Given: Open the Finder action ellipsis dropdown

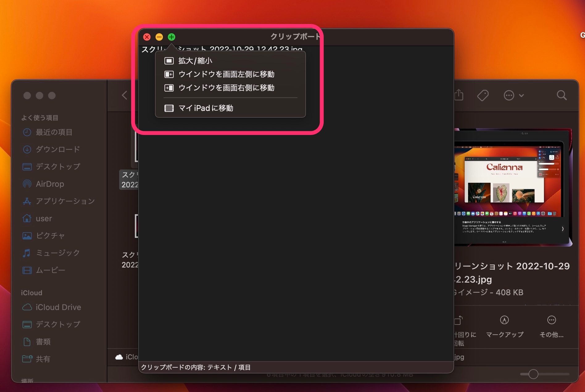Looking at the screenshot, I should tap(514, 95).
